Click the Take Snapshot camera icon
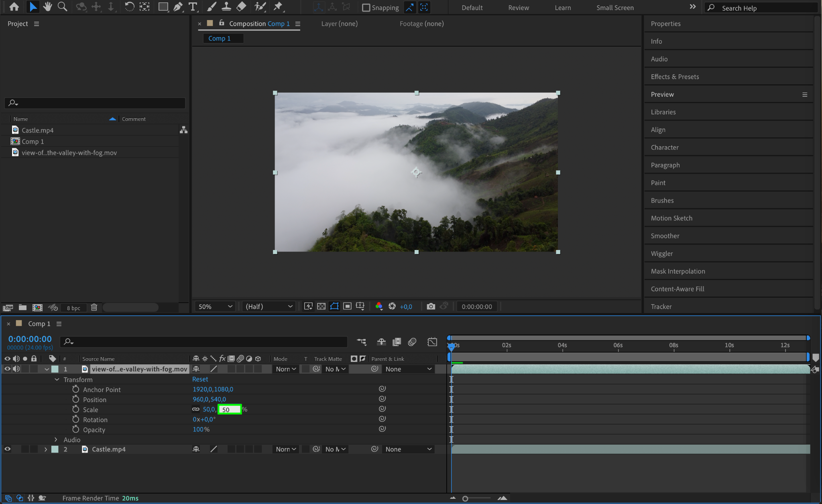Viewport: 822px width, 504px height. (431, 307)
